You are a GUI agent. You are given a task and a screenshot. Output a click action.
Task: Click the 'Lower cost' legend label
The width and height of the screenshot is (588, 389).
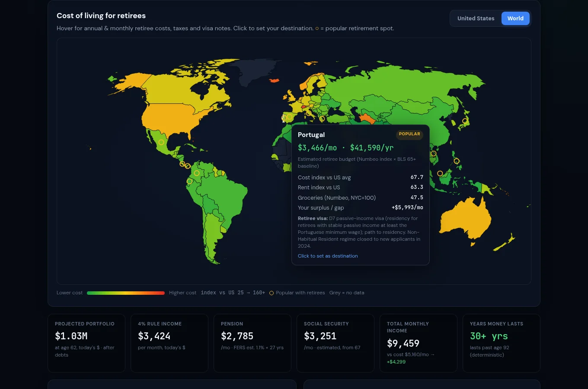click(70, 293)
